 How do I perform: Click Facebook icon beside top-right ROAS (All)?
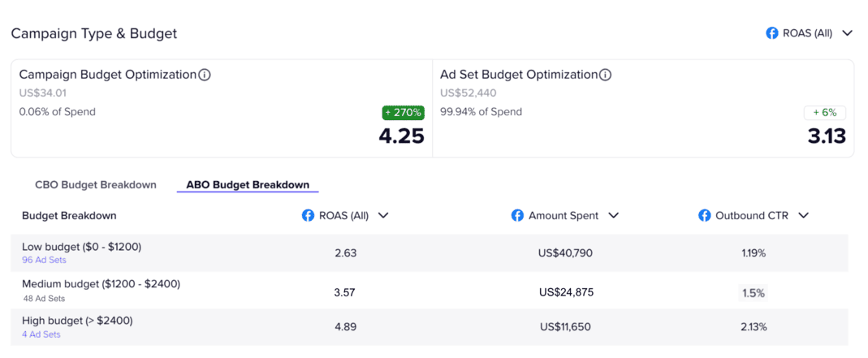[x=771, y=33]
